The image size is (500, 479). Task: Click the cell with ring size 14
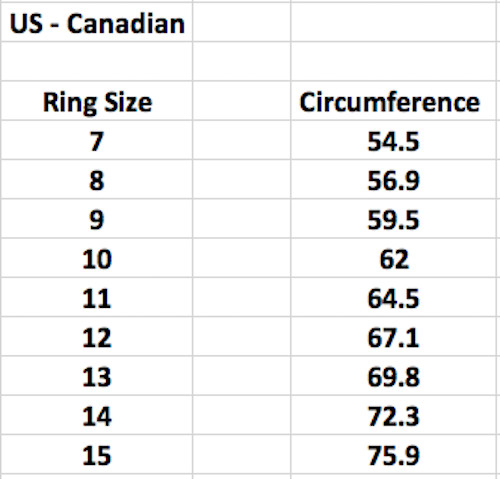97,415
